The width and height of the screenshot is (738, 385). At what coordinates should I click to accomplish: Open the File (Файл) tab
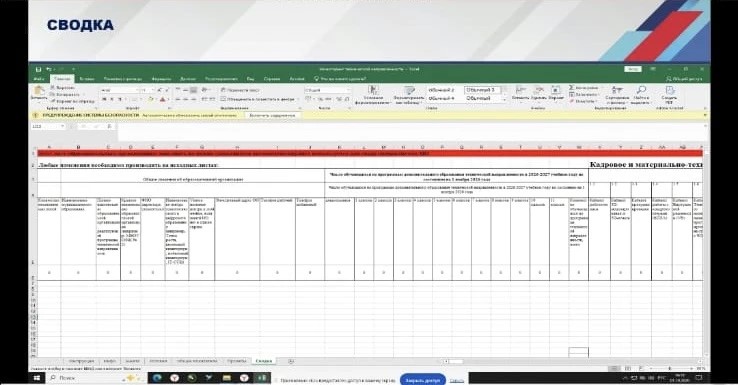pos(39,79)
